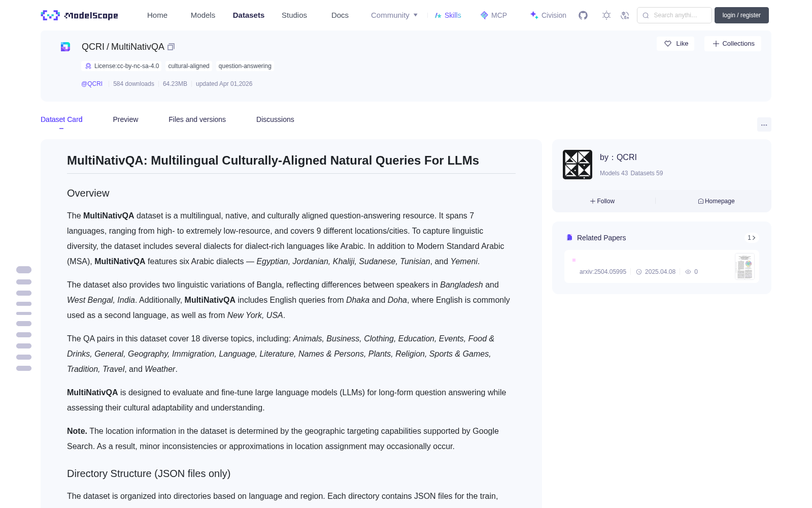Screen dimensions: 812x508
Task: Click the 584 downloads text
Action: tap(133, 84)
